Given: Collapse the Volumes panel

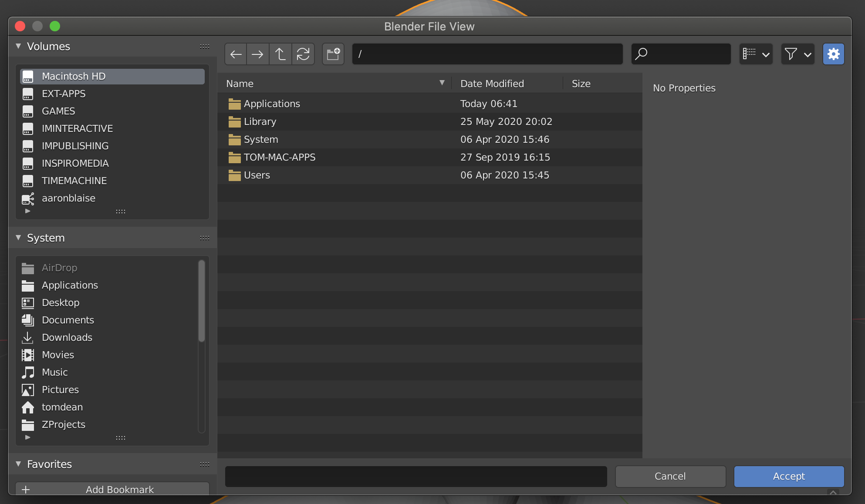Looking at the screenshot, I should pyautogui.click(x=18, y=46).
